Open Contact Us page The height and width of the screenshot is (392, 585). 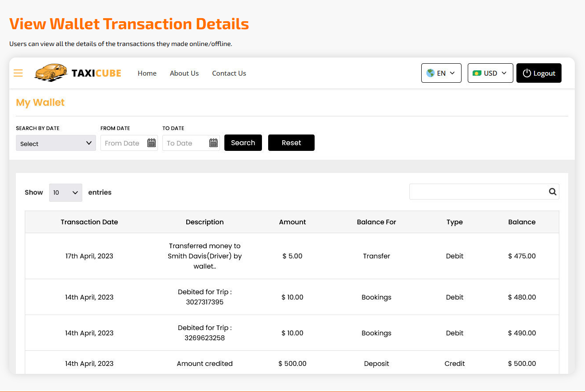coord(229,73)
